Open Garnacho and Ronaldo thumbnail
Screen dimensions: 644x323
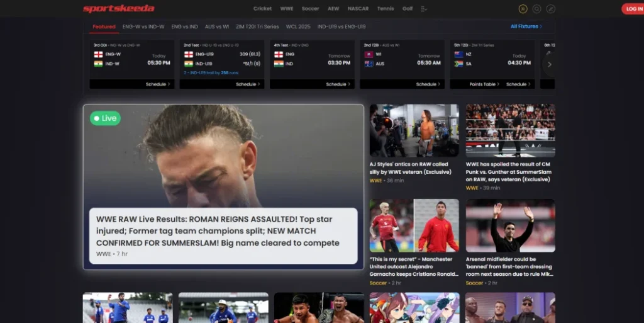[x=414, y=225]
